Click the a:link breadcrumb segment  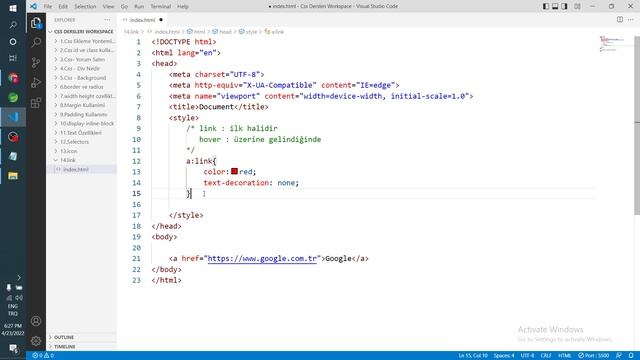[274, 31]
